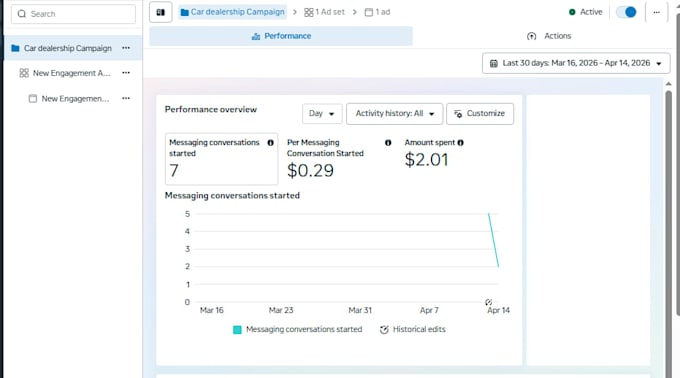Image resolution: width=680 pixels, height=378 pixels.
Task: Show info for Per Messaging Conversation Started
Action: (x=388, y=143)
